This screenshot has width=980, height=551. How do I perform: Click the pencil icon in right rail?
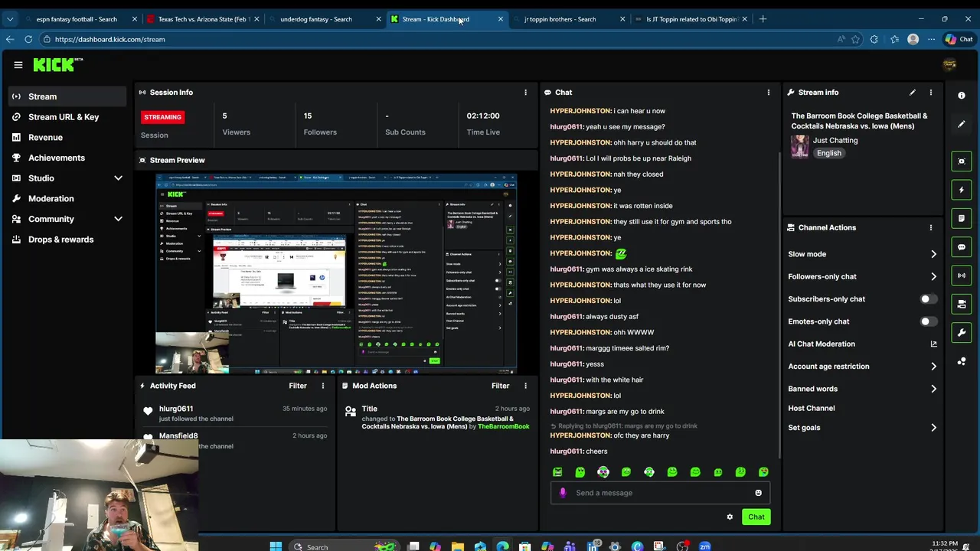pyautogui.click(x=962, y=124)
